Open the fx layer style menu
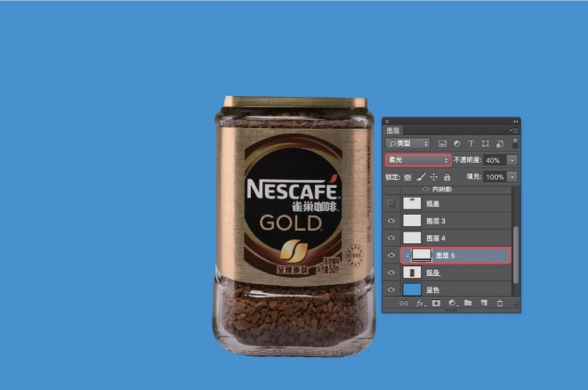Image resolution: width=588 pixels, height=390 pixels. [421, 304]
